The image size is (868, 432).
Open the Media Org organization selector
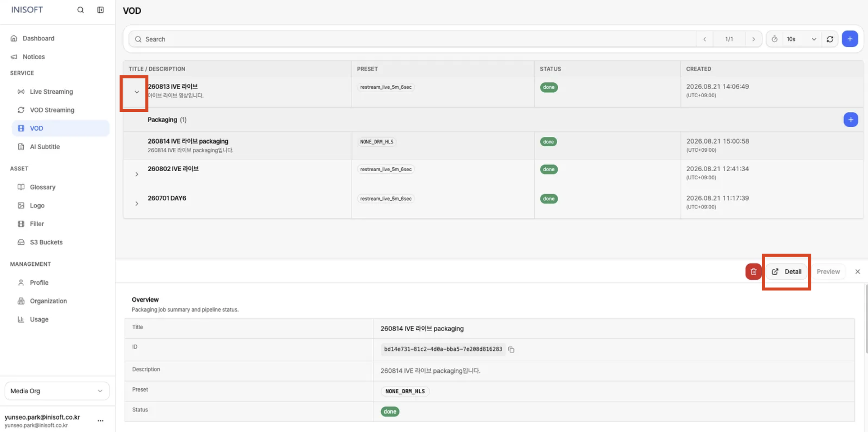click(x=57, y=391)
